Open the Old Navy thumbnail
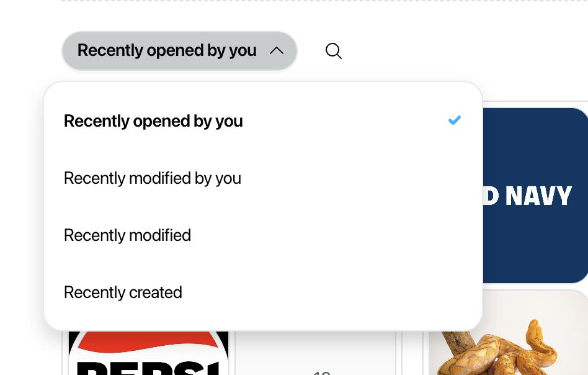Screen dimensions: 588x375 pyautogui.click(x=535, y=195)
